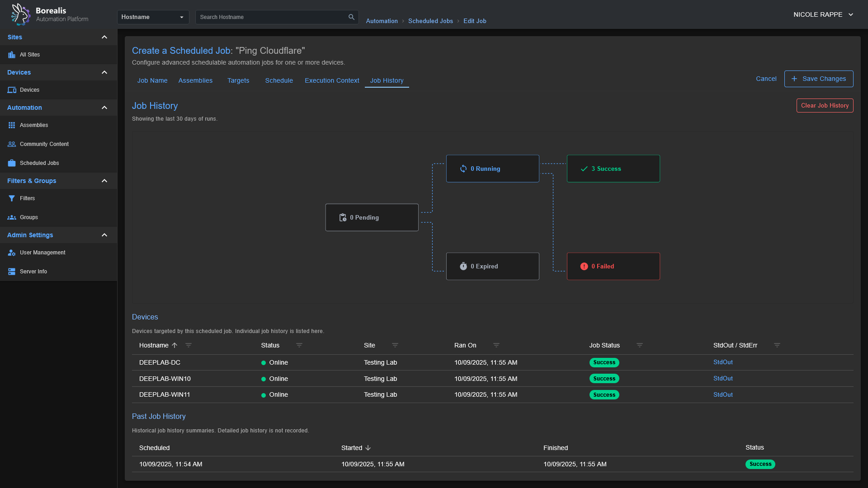Collapse the Automation sidebar section
This screenshot has height=488, width=868.
click(104, 108)
